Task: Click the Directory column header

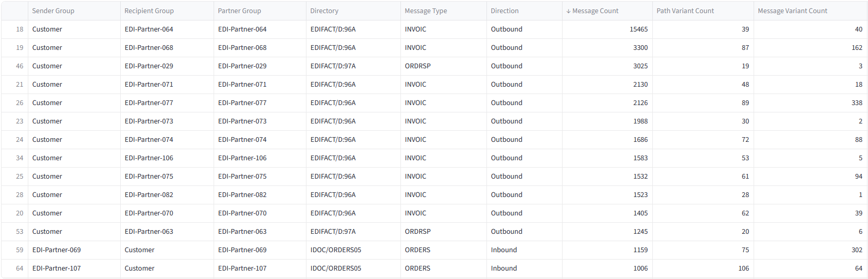Action: coord(324,11)
